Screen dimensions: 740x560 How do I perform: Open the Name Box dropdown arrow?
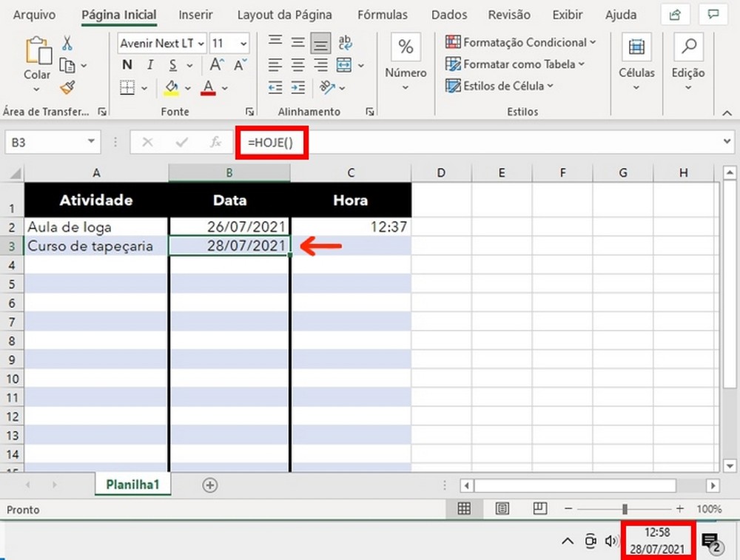92,142
